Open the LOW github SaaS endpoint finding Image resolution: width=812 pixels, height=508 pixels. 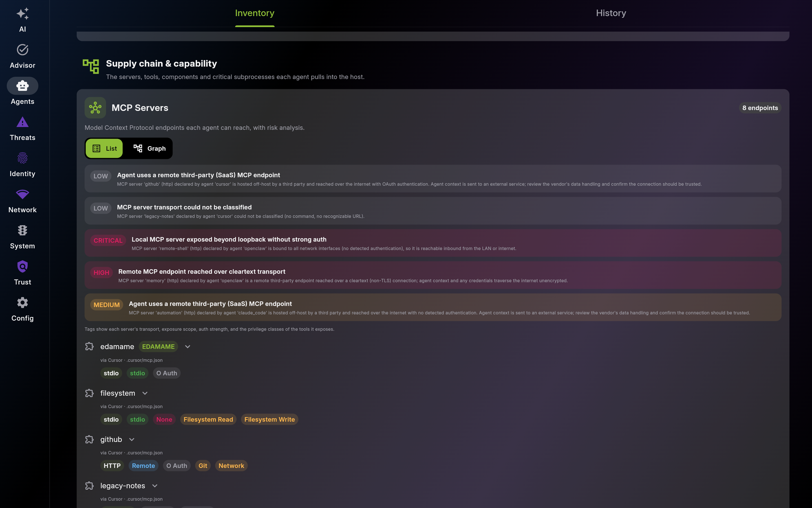[x=433, y=178]
